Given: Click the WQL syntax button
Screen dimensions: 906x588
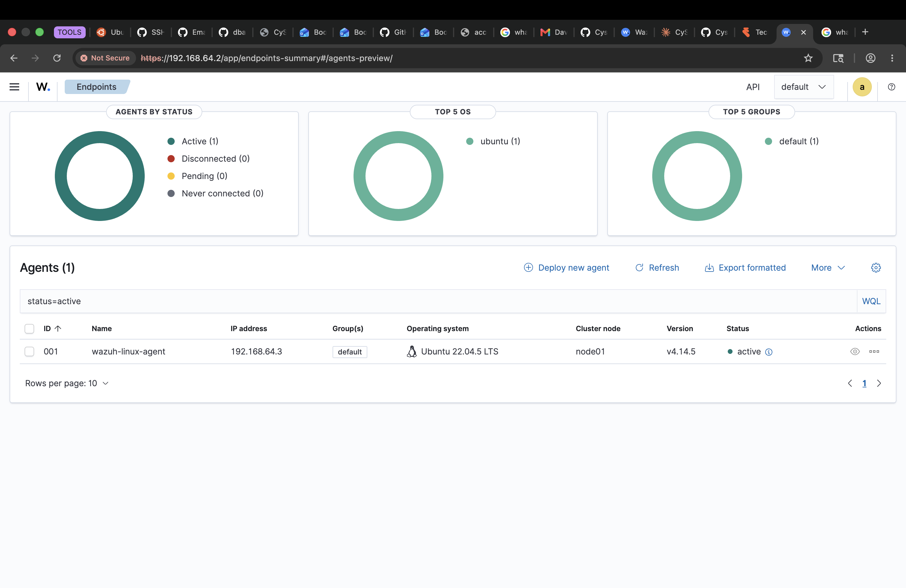Looking at the screenshot, I should [x=871, y=301].
